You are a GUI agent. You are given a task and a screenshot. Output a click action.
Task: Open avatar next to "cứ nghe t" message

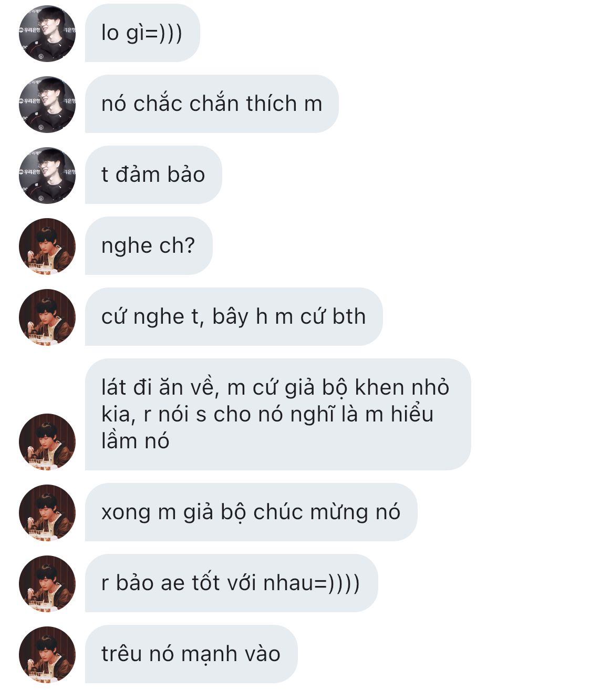tap(47, 317)
